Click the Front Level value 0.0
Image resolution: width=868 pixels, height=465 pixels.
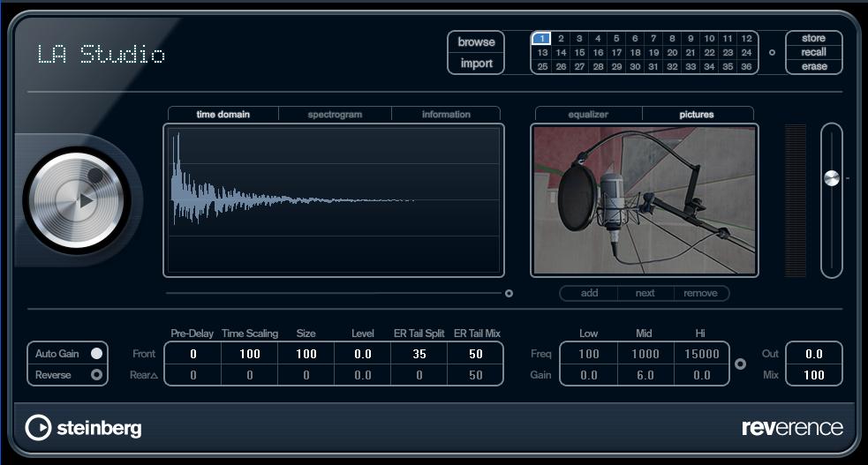(x=363, y=354)
